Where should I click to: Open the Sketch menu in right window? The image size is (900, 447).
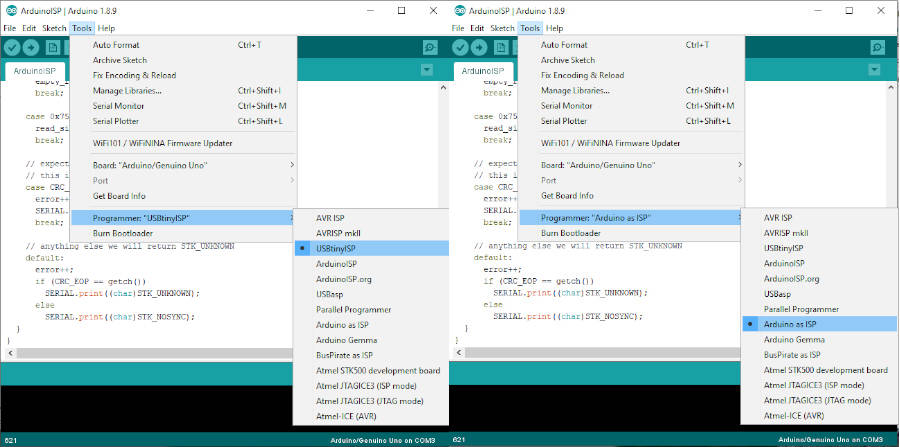click(x=503, y=28)
